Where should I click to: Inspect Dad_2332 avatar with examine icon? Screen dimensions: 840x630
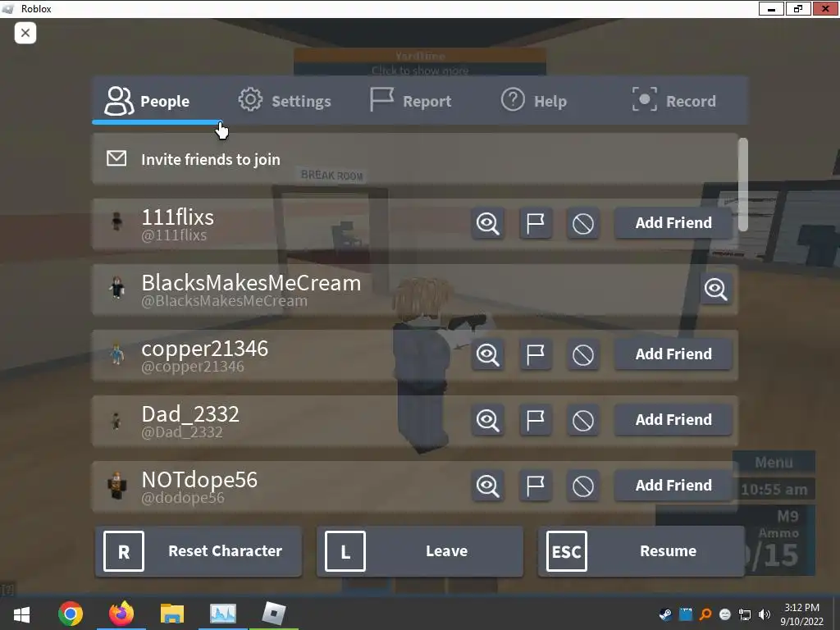pyautogui.click(x=487, y=420)
